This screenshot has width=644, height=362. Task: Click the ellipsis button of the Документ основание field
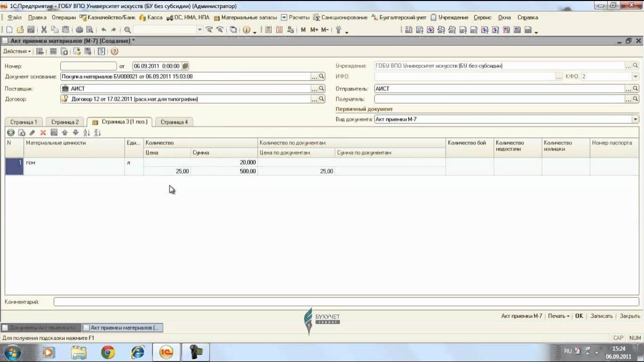314,76
